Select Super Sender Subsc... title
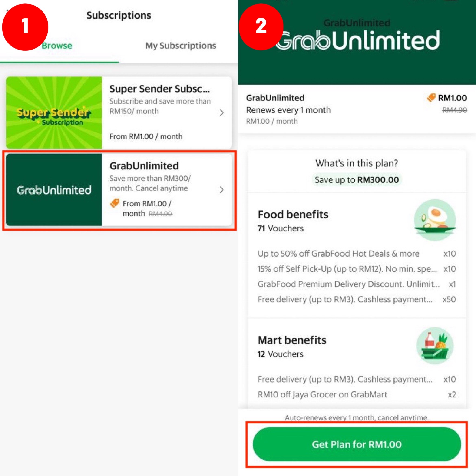The height and width of the screenshot is (476, 476). (160, 89)
